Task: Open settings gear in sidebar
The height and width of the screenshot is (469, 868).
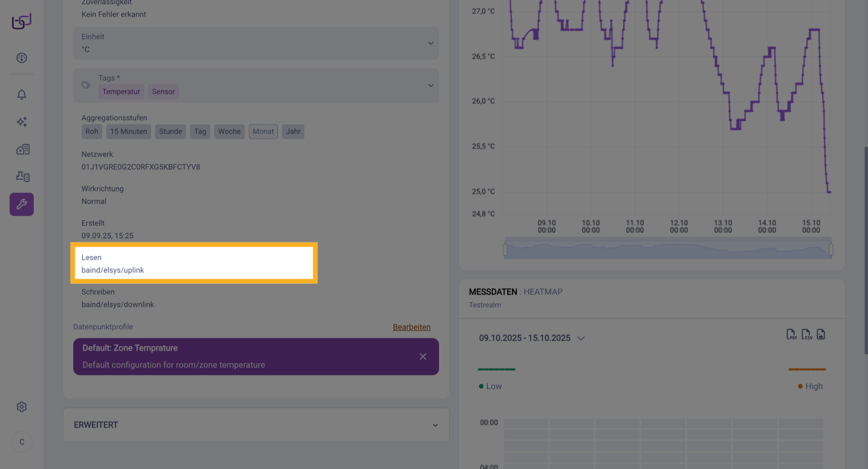Action: pyautogui.click(x=22, y=407)
